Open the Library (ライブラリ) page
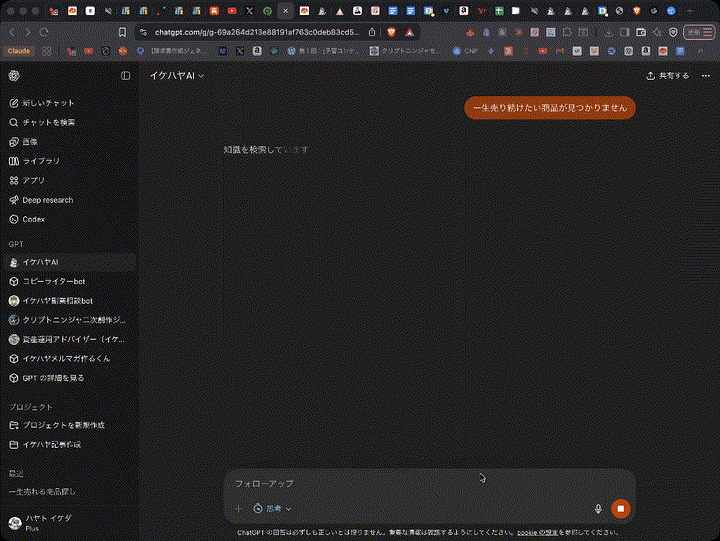 41,161
